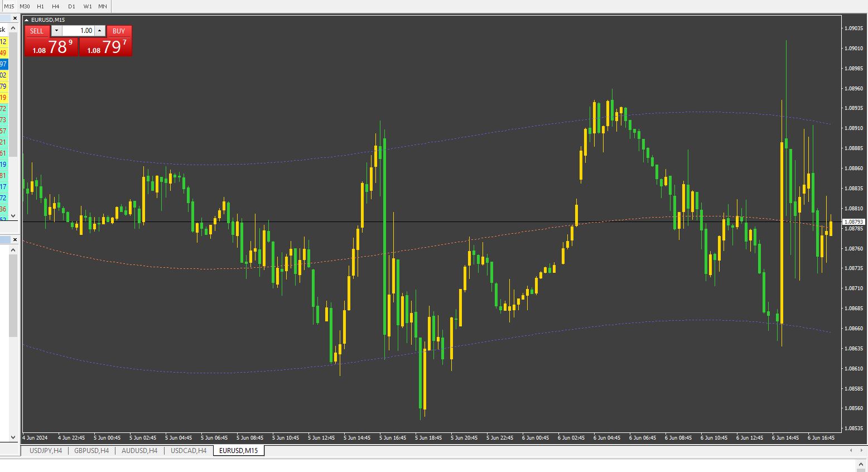Click SELL at 1.08789

(51, 46)
